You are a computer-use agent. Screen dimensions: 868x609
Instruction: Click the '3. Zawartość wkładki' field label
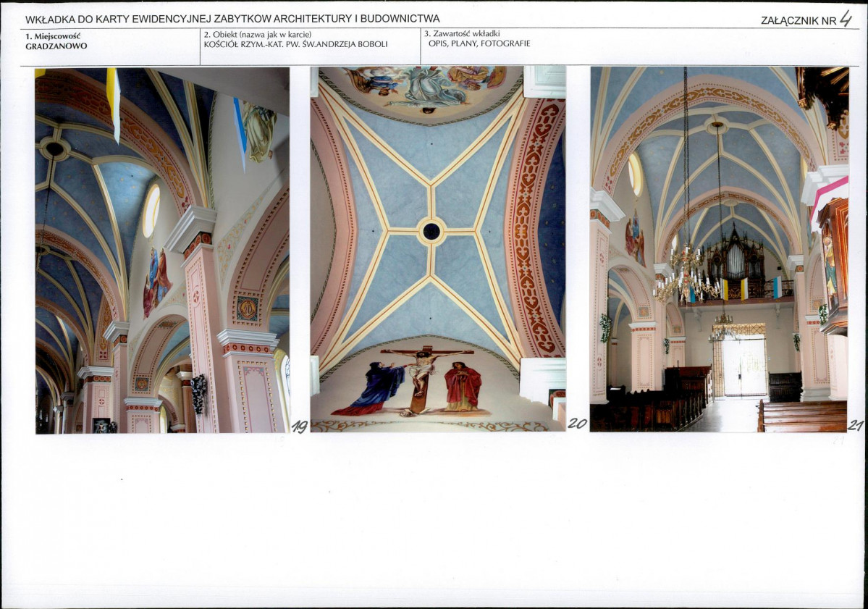462,33
